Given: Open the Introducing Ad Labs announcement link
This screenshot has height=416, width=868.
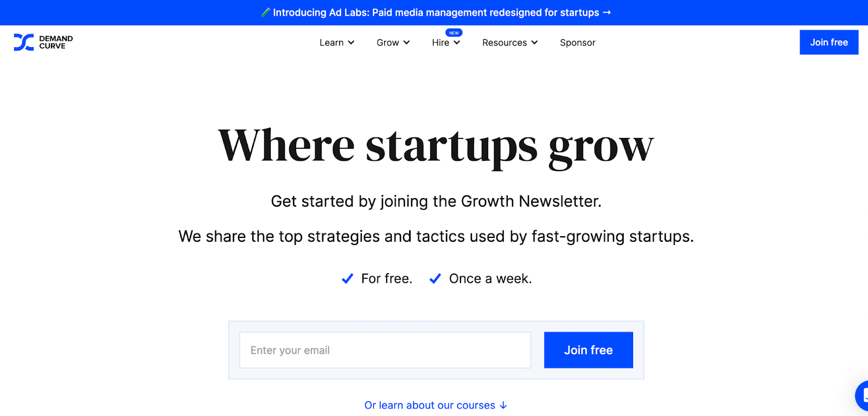Looking at the screenshot, I should click(x=436, y=12).
